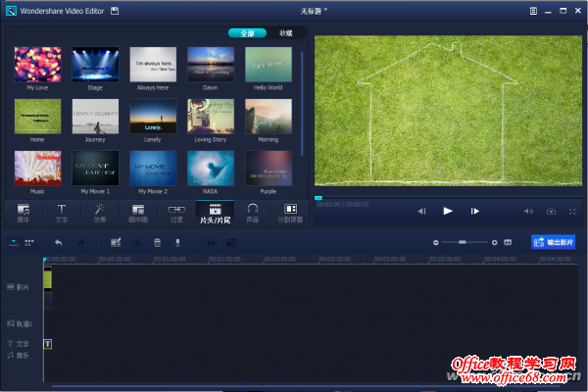Fit timeline to window
The image size is (588, 392).
[508, 242]
